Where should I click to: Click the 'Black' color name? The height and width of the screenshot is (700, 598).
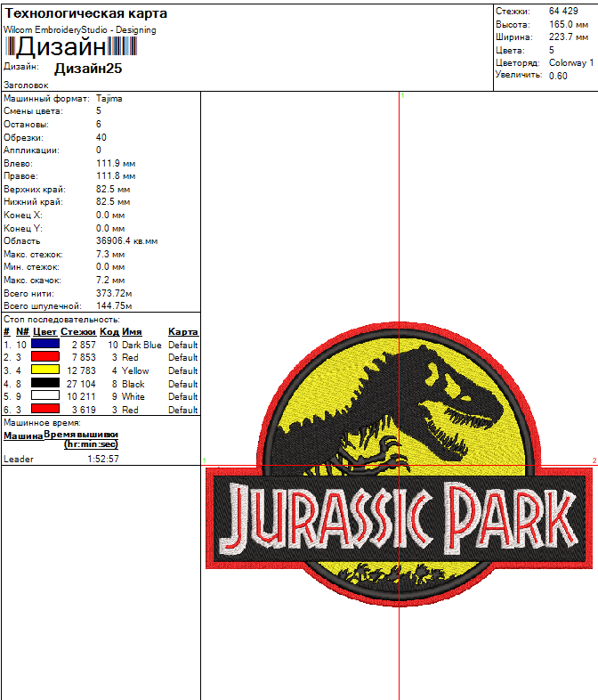coord(133,384)
